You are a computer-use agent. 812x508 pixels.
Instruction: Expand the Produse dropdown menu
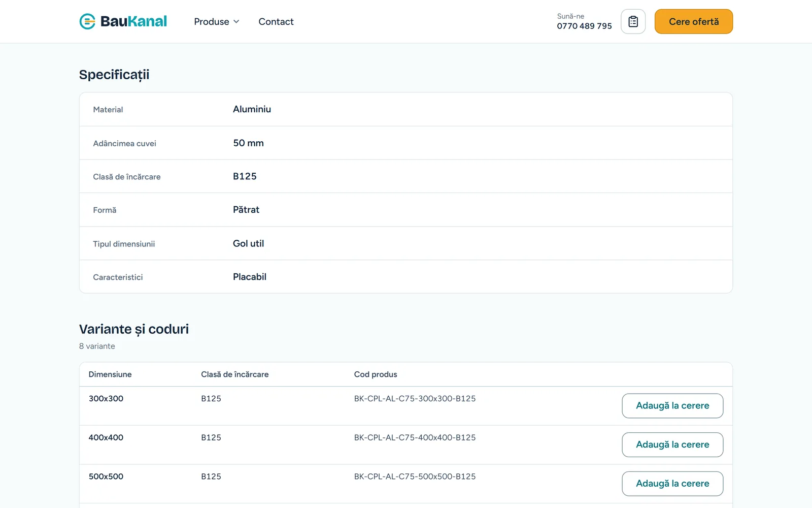tap(217, 21)
